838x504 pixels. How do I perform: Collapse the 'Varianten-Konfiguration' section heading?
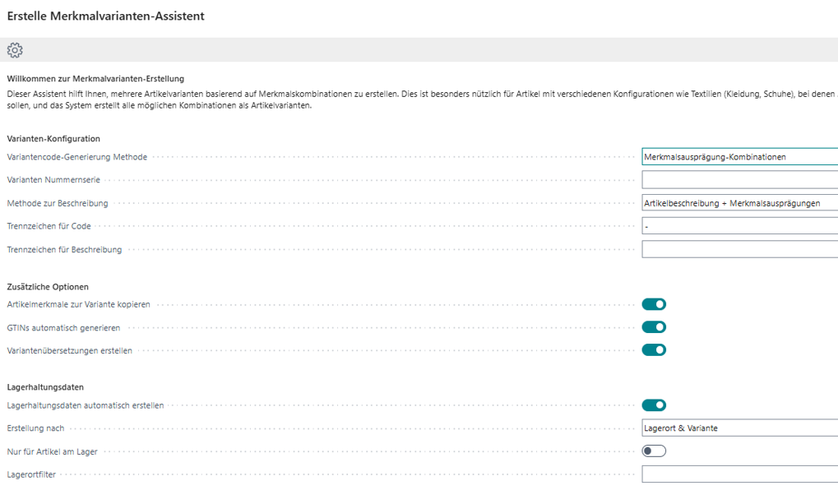pos(53,139)
